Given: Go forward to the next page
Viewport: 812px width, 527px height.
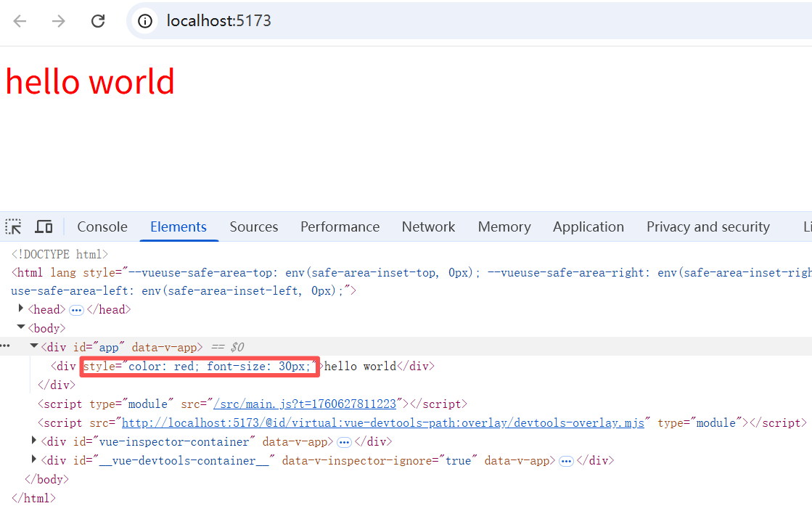Looking at the screenshot, I should coord(59,21).
